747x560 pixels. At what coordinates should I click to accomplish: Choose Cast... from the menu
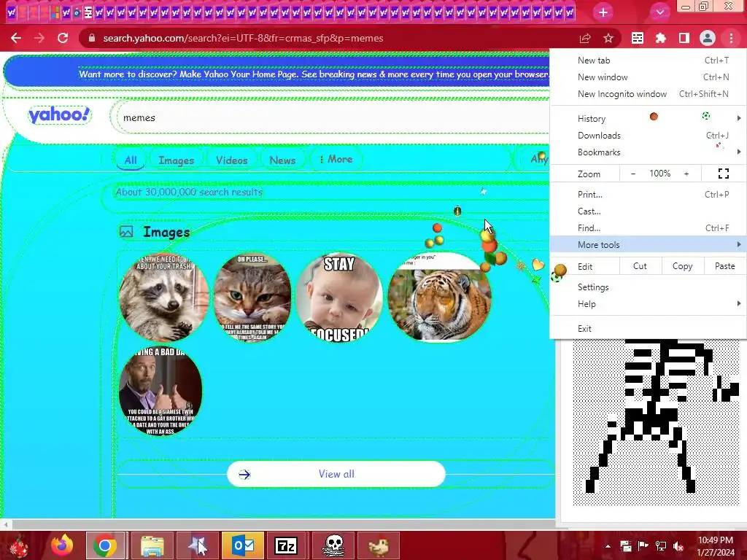pyautogui.click(x=648, y=211)
